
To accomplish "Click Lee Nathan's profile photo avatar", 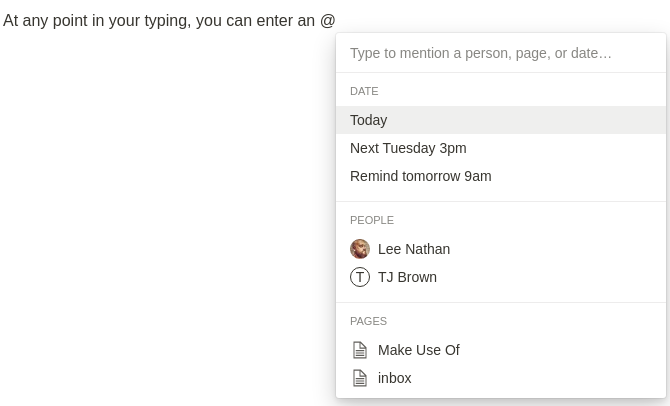I will tap(360, 249).
